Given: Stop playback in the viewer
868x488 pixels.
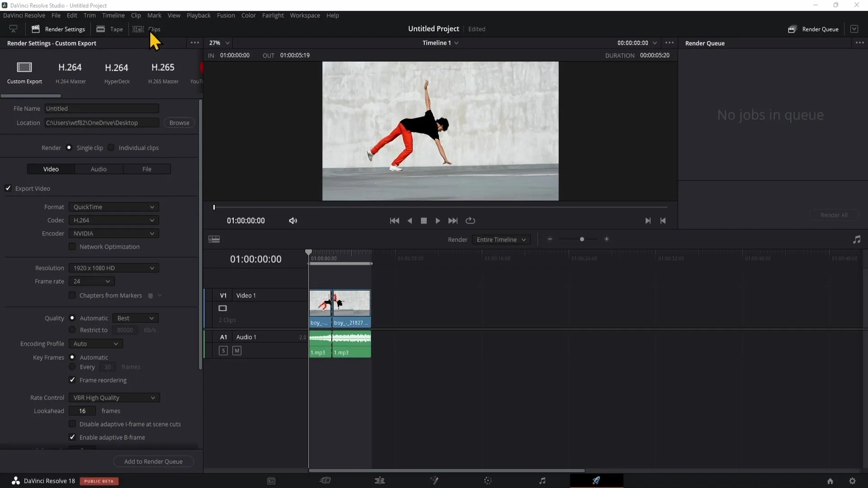Looking at the screenshot, I should 424,221.
